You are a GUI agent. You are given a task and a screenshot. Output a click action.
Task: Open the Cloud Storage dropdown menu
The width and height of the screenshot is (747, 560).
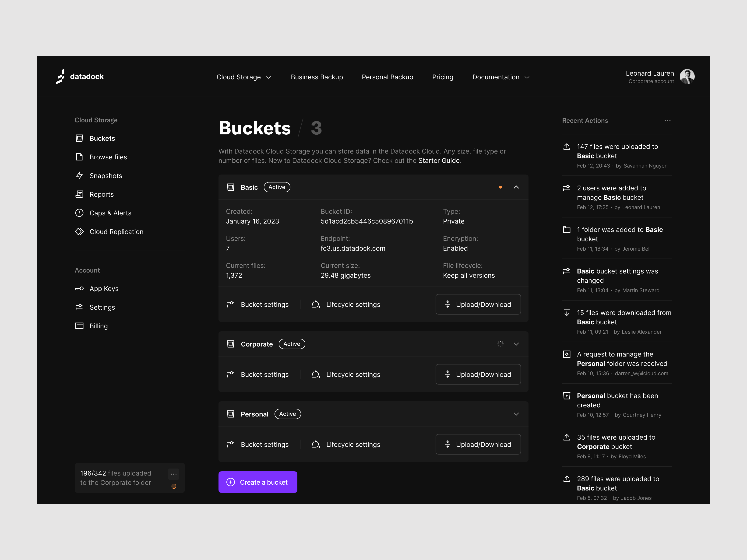point(243,77)
